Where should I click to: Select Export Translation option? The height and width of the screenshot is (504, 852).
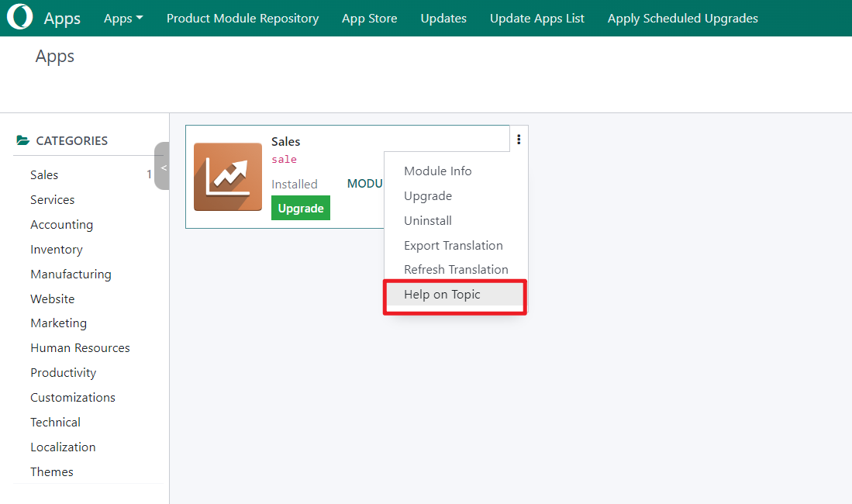tap(455, 245)
